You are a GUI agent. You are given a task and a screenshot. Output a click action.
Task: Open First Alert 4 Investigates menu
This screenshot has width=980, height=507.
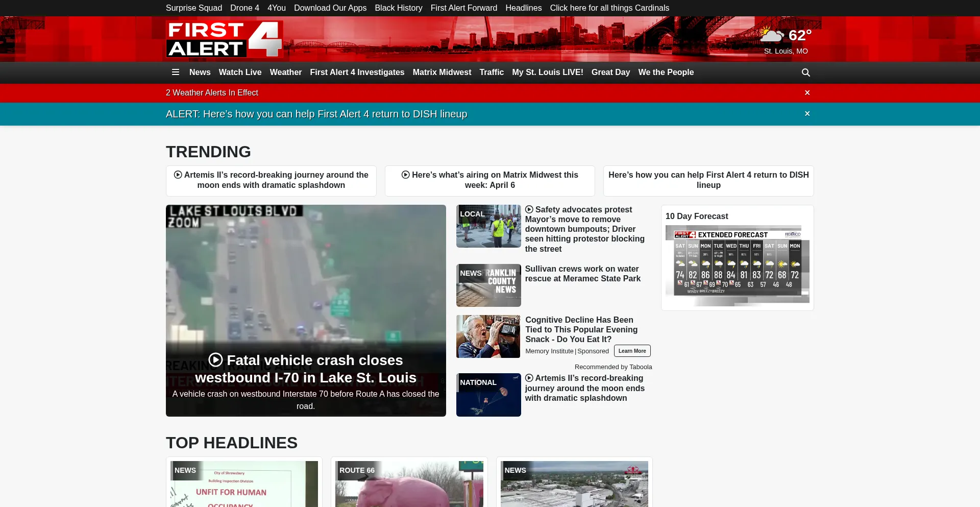click(x=357, y=73)
